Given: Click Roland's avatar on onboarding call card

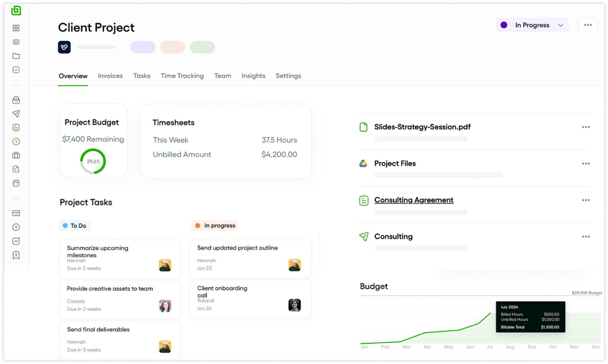Looking at the screenshot, I should tap(295, 305).
